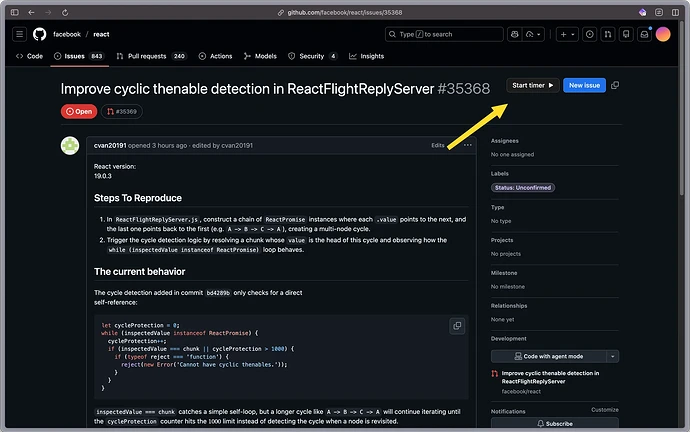Viewport: 690px width, 432px height.
Task: Click the Start timer button
Action: click(533, 85)
